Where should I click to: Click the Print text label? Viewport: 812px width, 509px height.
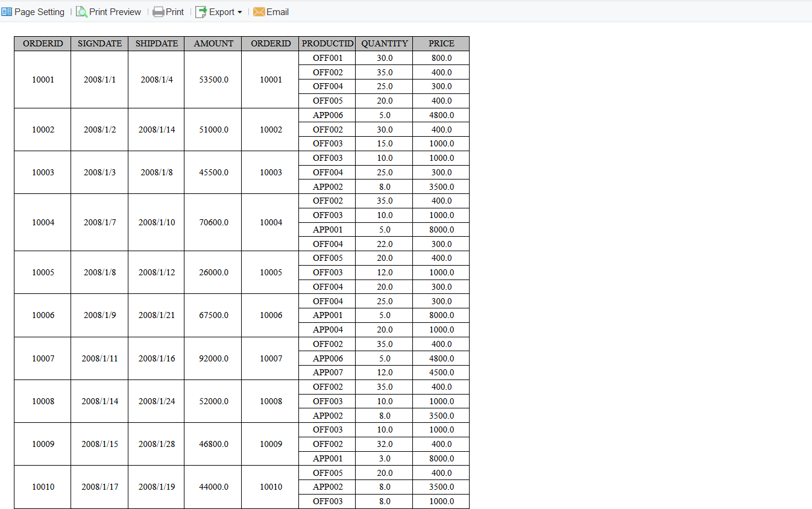click(174, 11)
